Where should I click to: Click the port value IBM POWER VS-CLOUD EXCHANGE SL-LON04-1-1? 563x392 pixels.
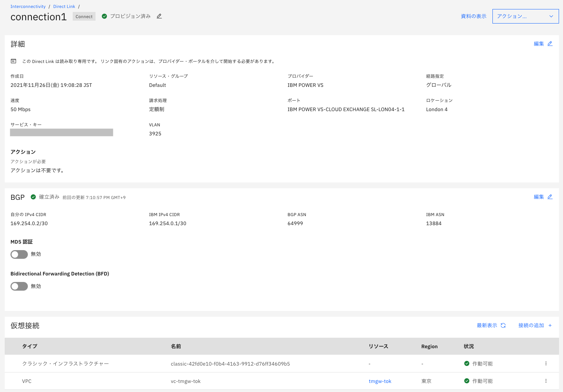tap(346, 109)
